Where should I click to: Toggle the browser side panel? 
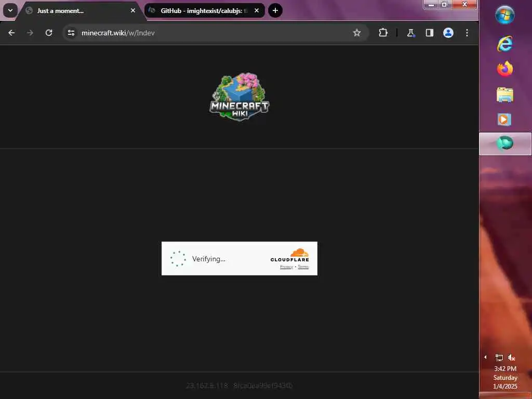tap(430, 33)
